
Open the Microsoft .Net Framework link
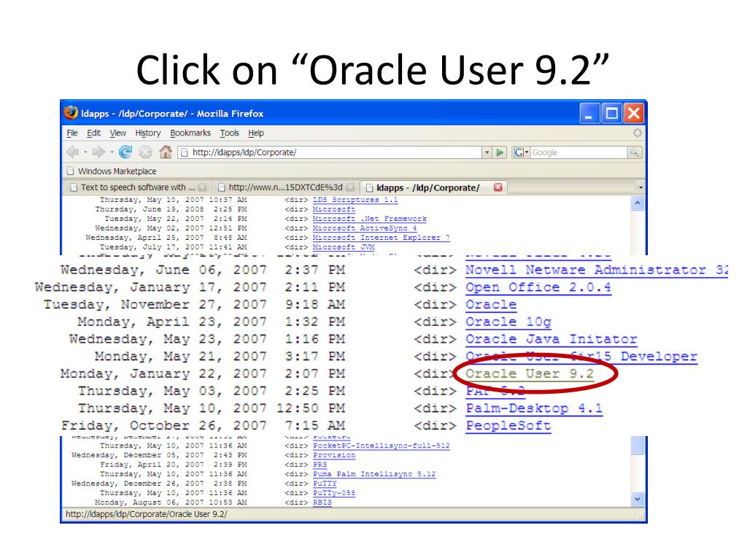[x=370, y=219]
